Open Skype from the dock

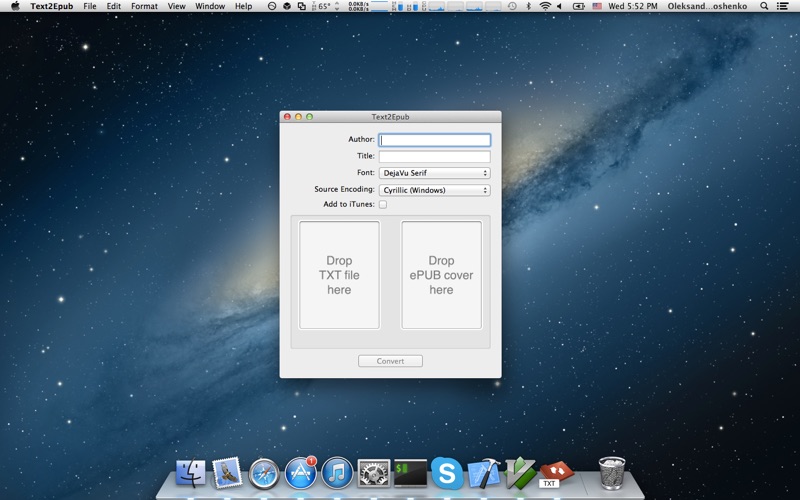(x=447, y=473)
